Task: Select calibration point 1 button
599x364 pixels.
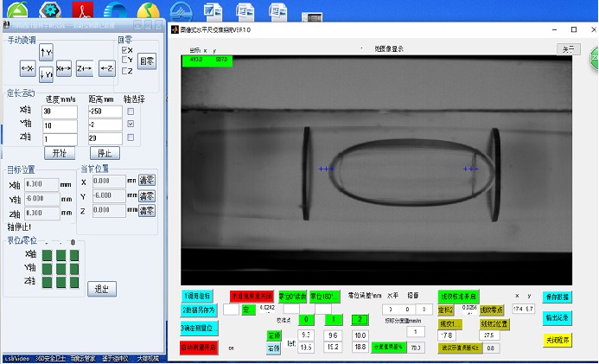Action: [x=334, y=320]
